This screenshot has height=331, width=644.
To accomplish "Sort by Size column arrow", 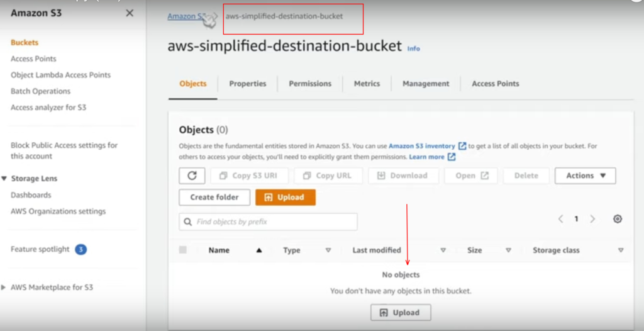I will (x=508, y=250).
